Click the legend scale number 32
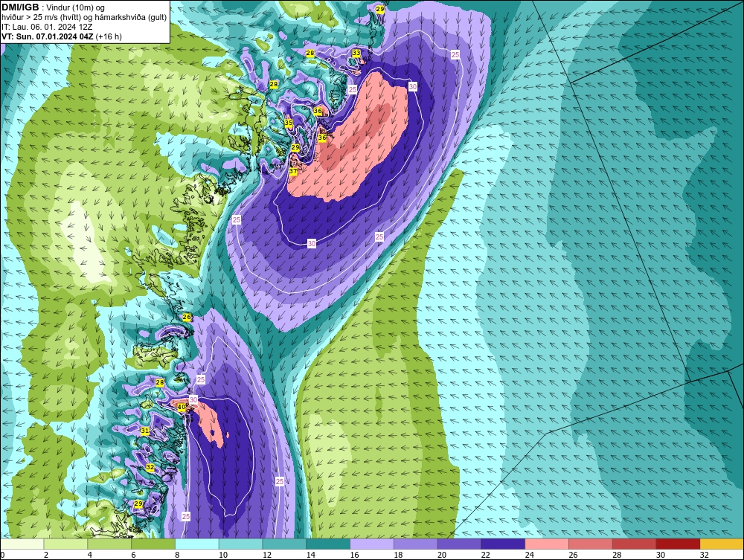Viewport: 744px width, 560px height. point(704,554)
